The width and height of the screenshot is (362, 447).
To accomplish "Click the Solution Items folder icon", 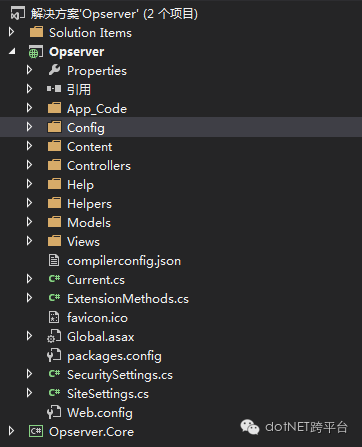I will pyautogui.click(x=36, y=32).
